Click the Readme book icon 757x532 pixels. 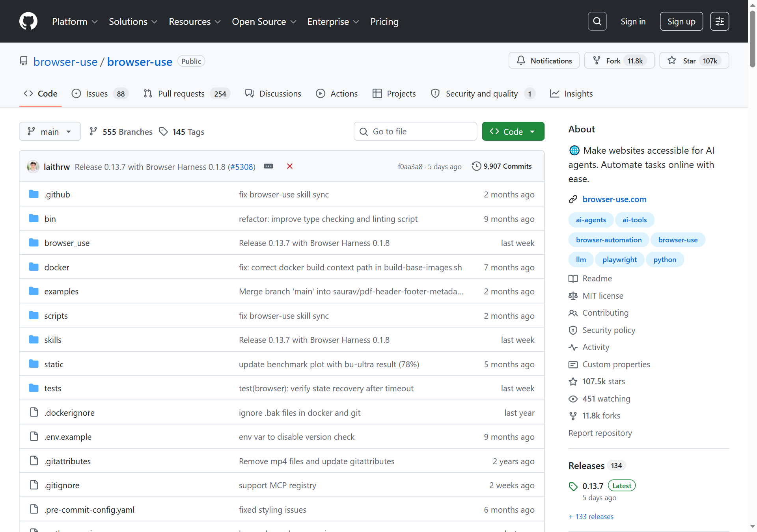click(x=573, y=279)
